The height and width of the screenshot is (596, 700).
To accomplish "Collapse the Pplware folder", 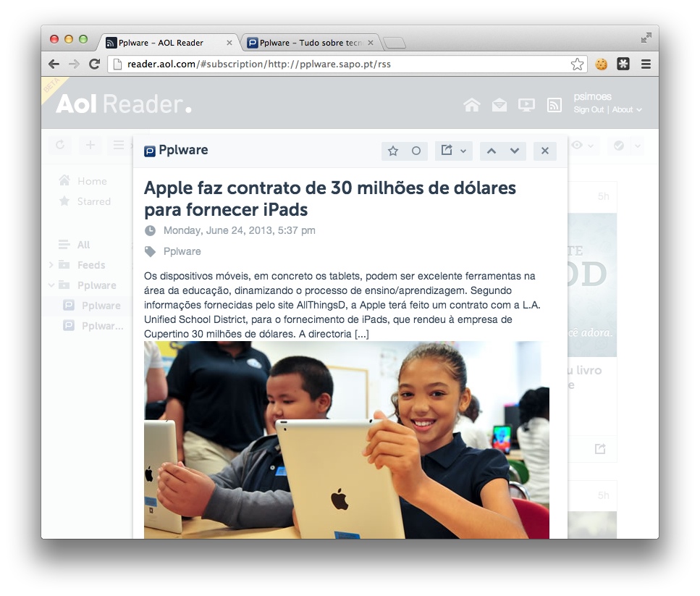I will [x=51, y=285].
